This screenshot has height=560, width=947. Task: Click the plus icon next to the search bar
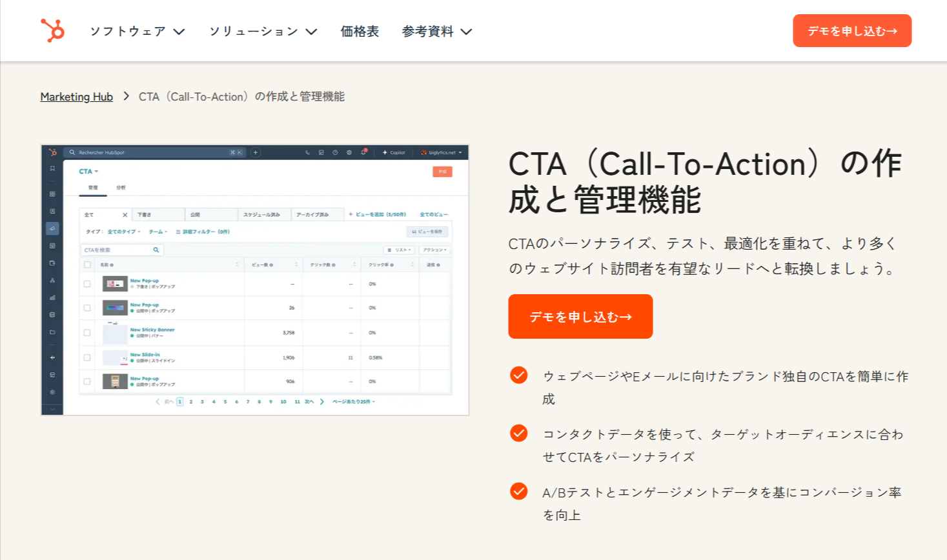pyautogui.click(x=256, y=152)
